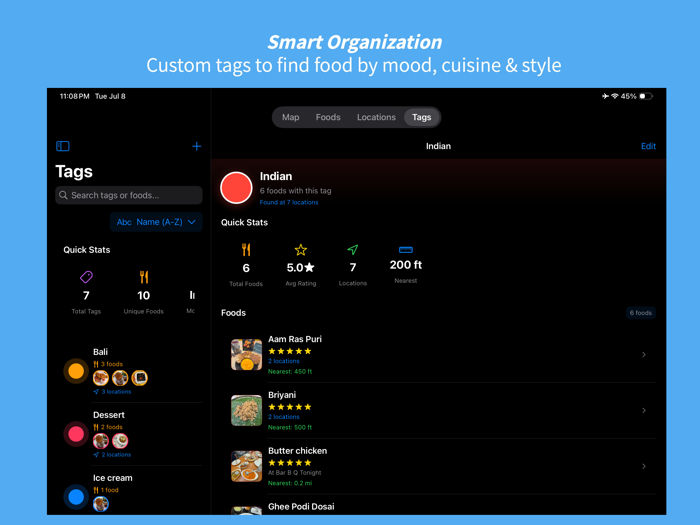Add a new tag with plus icon
700x525 pixels.
point(196,146)
